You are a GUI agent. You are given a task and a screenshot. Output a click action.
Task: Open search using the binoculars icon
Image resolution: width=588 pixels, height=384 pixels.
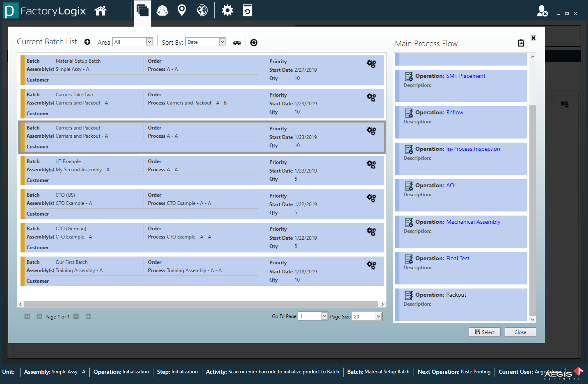(237, 42)
